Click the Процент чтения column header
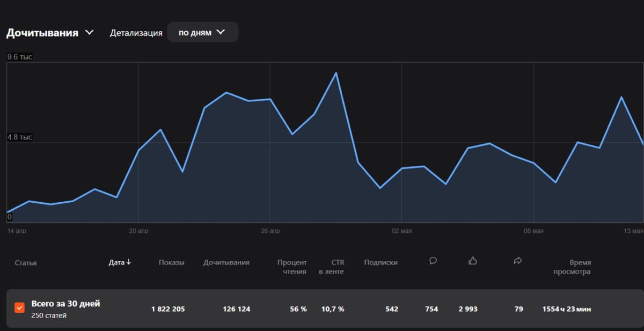This screenshot has height=331, width=644. (x=292, y=267)
